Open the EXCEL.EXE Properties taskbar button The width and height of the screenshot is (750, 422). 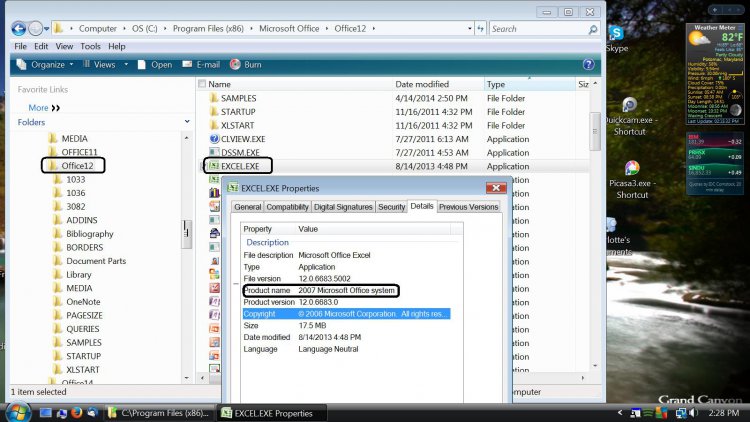(x=272, y=413)
